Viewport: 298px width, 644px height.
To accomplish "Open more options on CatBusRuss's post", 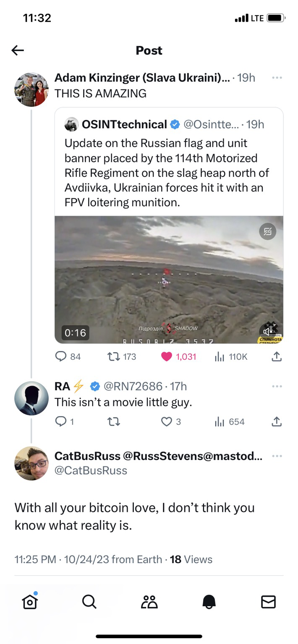I will [277, 456].
